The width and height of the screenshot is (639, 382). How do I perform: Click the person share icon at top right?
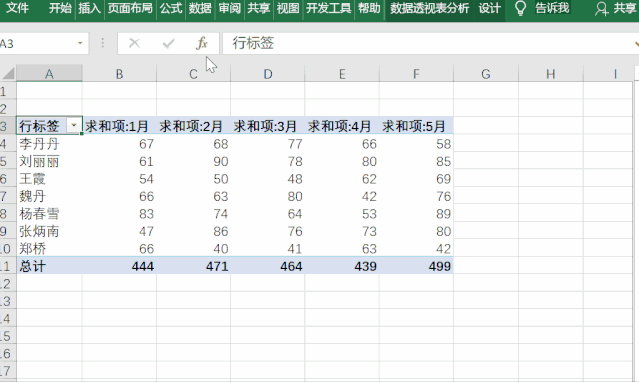(601, 9)
